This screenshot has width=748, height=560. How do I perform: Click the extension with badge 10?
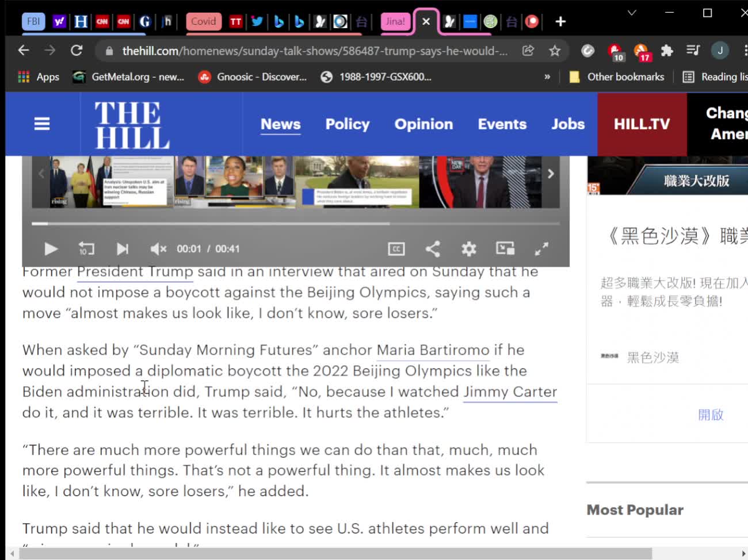pos(615,52)
